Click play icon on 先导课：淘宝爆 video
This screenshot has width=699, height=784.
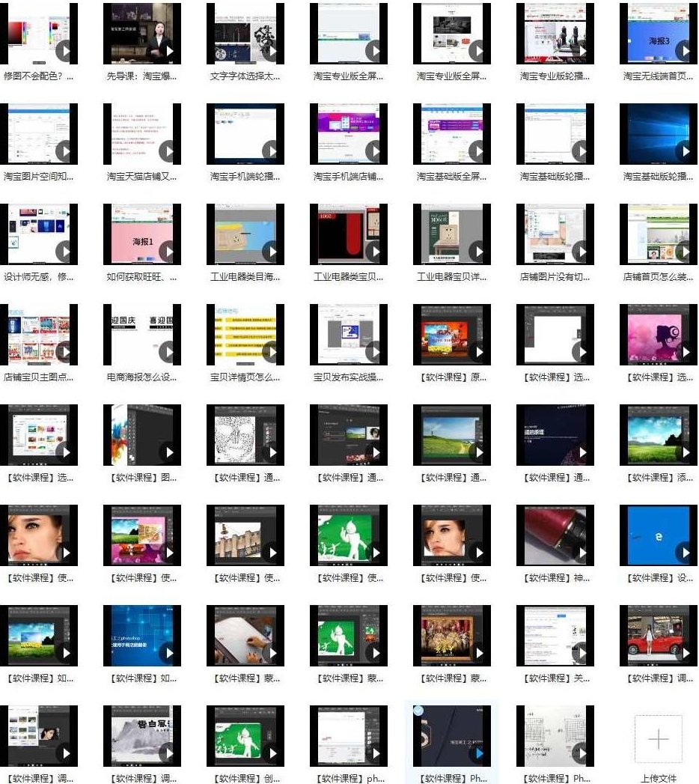point(169,51)
